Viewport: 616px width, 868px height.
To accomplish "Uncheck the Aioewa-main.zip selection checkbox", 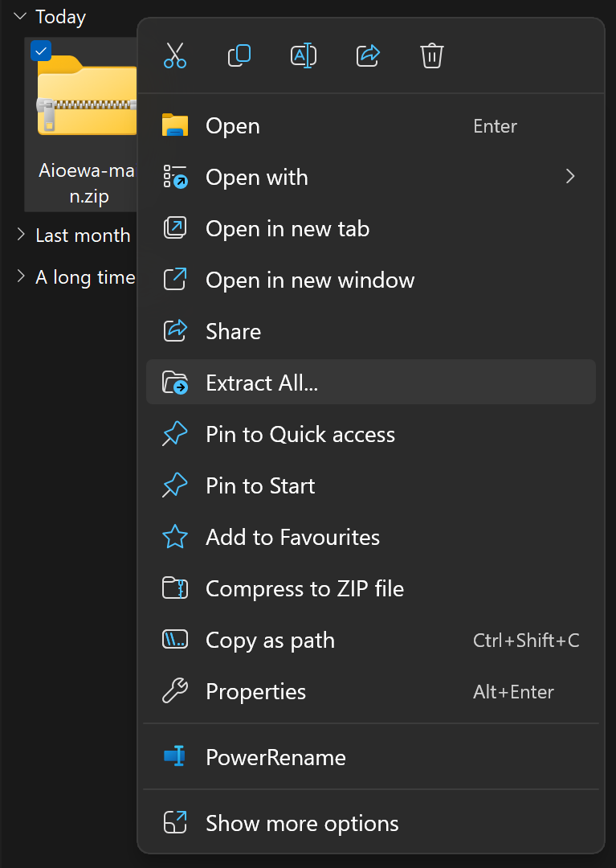I will click(x=41, y=51).
